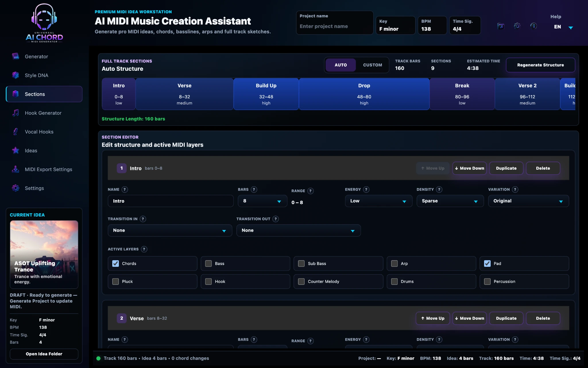This screenshot has width=588, height=368.
Task: Switch to AUTO structure mode
Action: tap(341, 65)
